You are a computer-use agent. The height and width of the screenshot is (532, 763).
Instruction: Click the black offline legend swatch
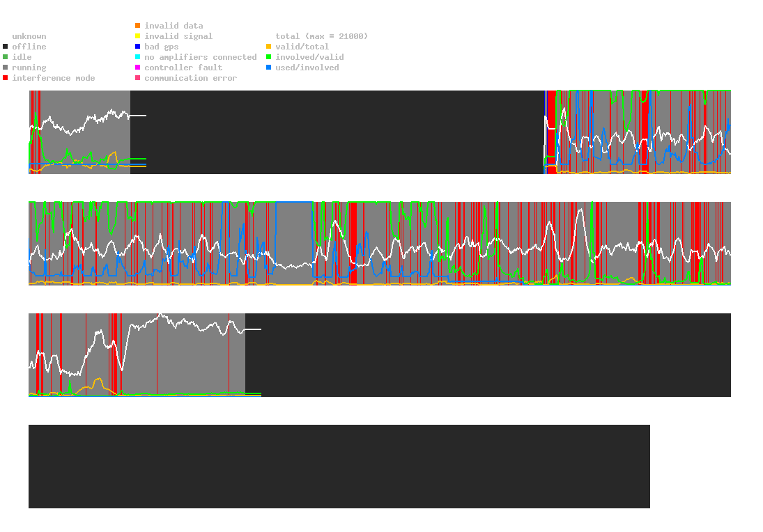coord(6,47)
